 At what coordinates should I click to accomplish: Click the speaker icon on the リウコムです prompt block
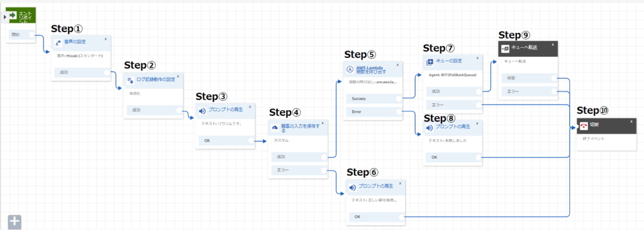pyautogui.click(x=202, y=111)
